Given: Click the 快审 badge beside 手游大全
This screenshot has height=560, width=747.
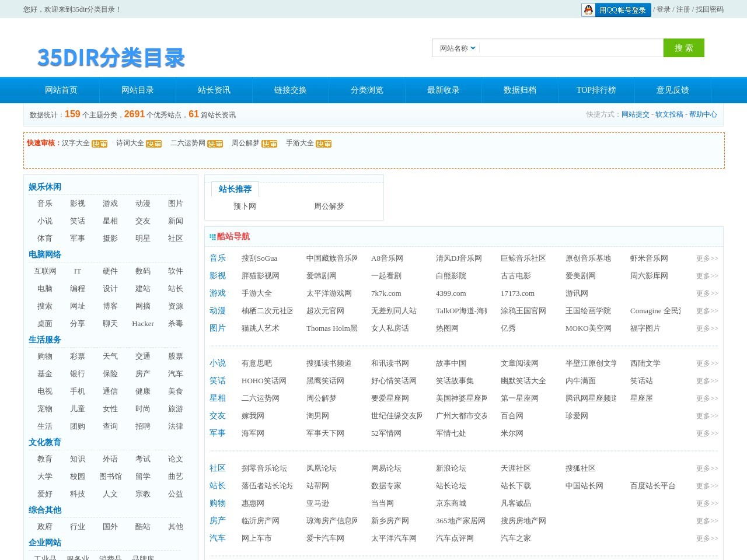Looking at the screenshot, I should 324,143.
